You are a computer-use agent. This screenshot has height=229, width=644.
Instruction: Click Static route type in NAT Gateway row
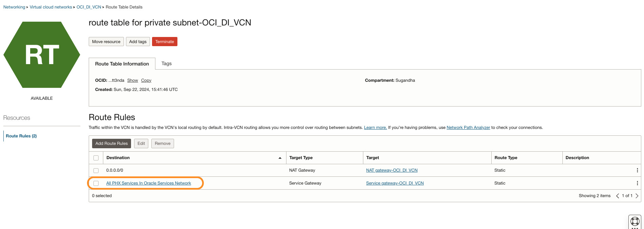tap(500, 170)
